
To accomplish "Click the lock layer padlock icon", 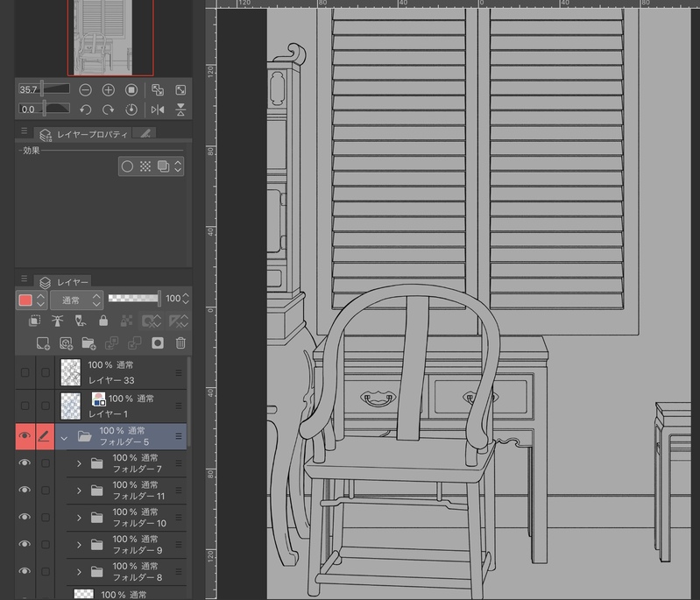I will [103, 321].
